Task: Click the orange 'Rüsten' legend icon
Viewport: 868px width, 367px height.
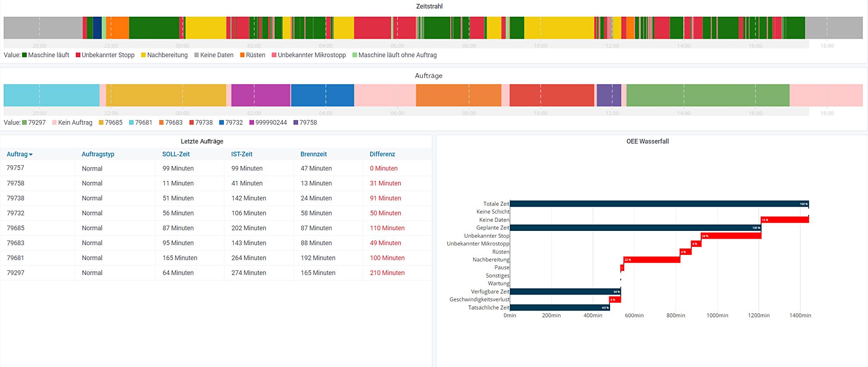Action: coord(242,55)
